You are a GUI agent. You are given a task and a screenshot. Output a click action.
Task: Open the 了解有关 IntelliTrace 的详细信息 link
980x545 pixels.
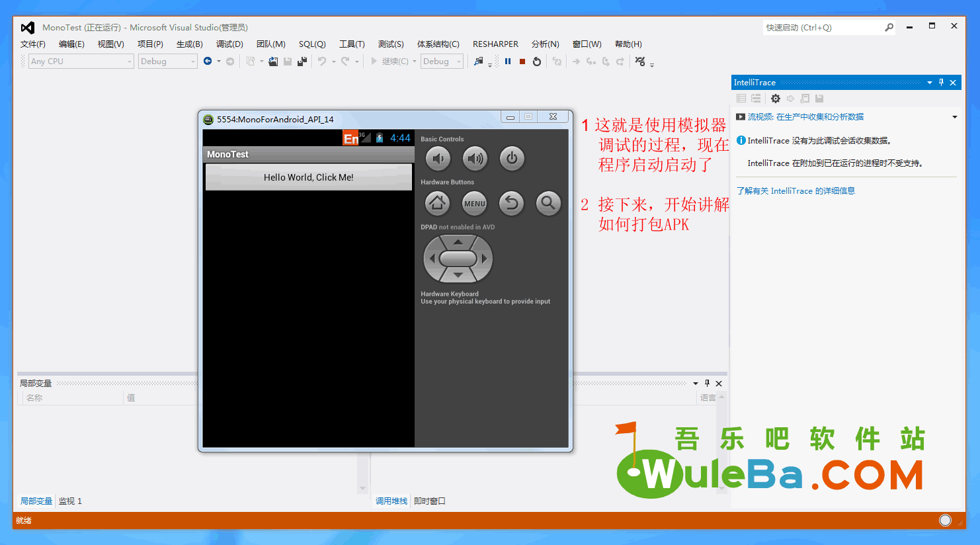coord(796,191)
